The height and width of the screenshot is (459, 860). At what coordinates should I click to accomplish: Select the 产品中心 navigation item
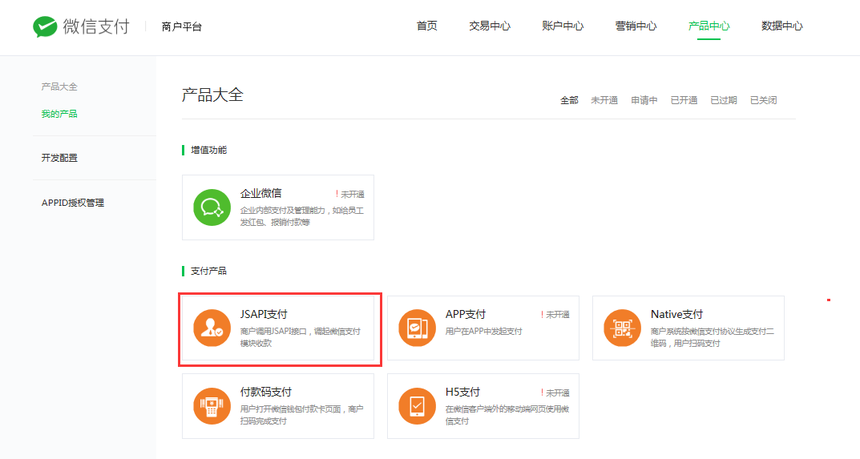(x=709, y=26)
